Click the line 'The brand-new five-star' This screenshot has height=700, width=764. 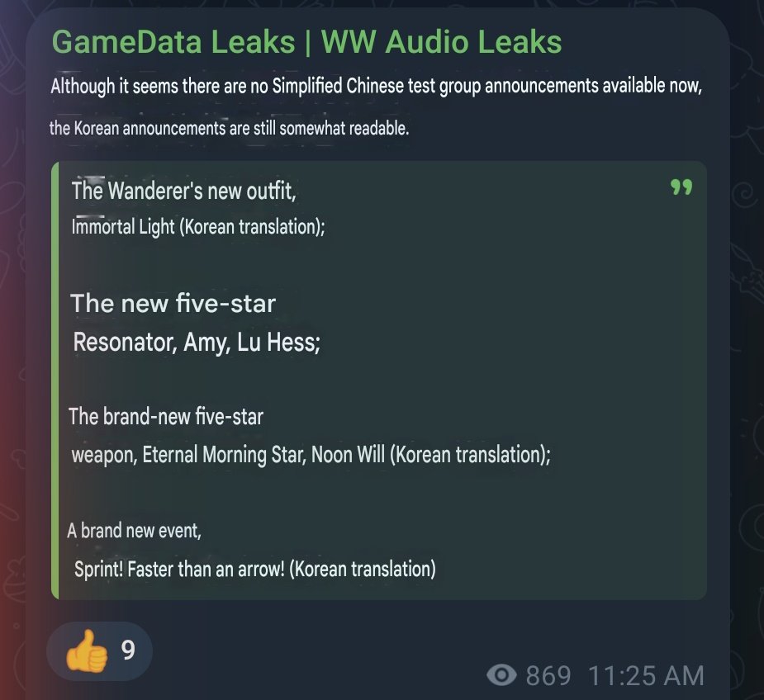tap(166, 417)
